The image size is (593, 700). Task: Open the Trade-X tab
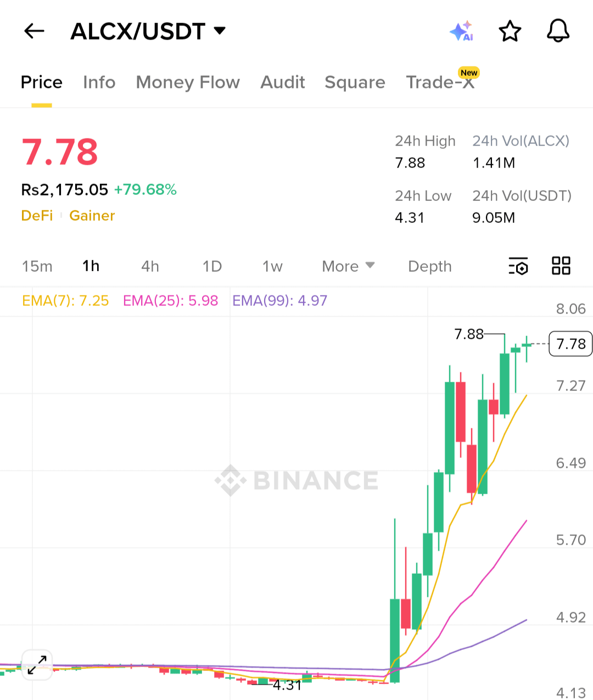click(x=440, y=82)
